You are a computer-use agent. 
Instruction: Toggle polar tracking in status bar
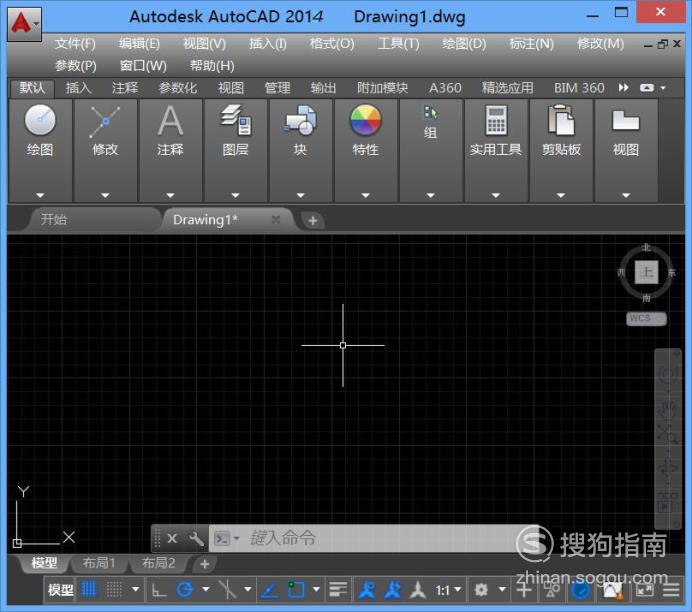[185, 589]
